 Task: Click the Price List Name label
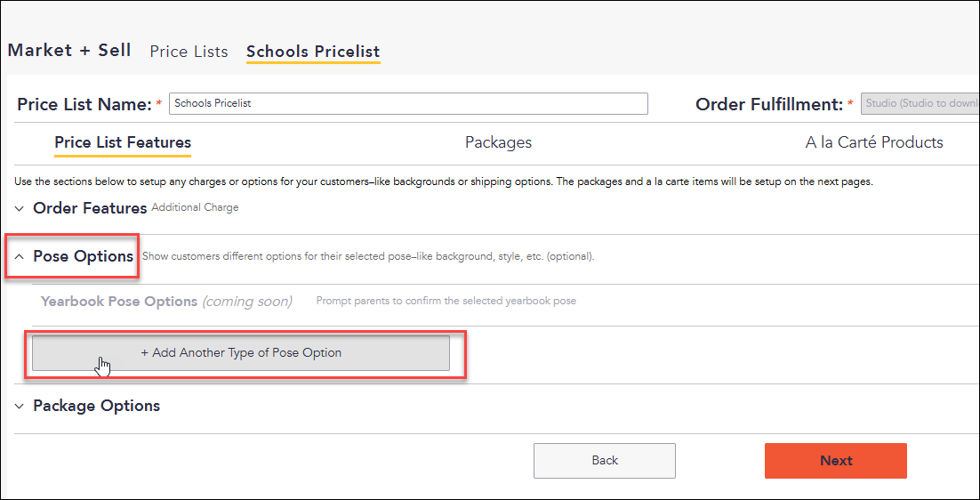click(x=84, y=104)
